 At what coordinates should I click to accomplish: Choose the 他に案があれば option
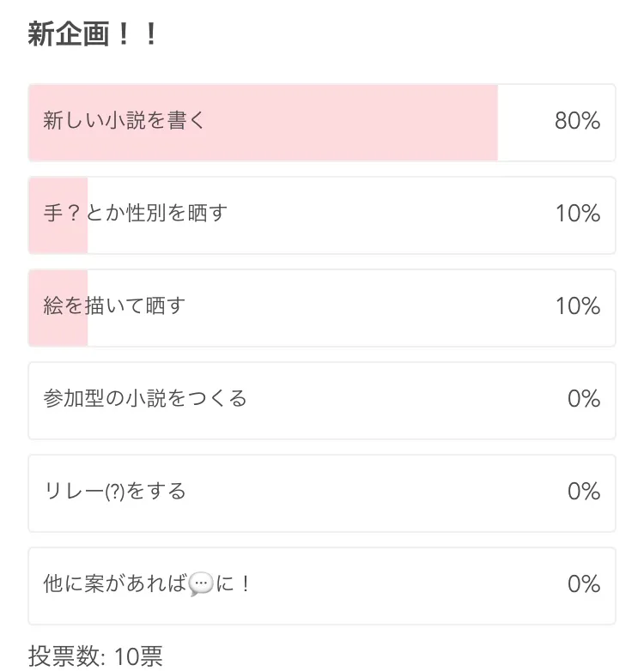(x=115, y=584)
